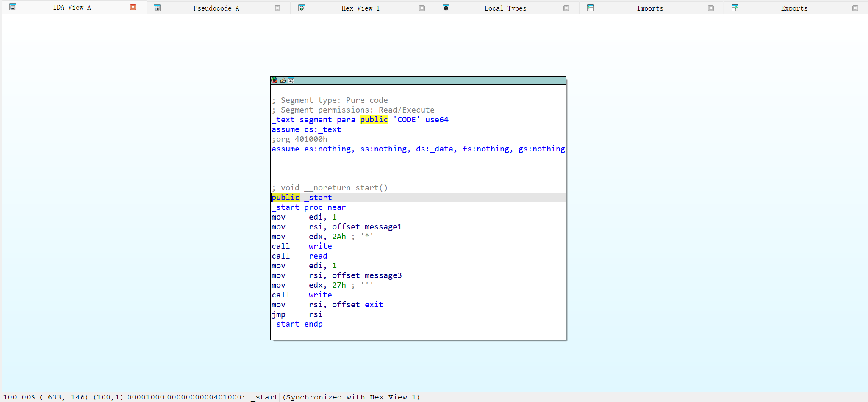Close the Pseudocode-A tab
Viewport: 868px width, 402px height.
click(277, 8)
